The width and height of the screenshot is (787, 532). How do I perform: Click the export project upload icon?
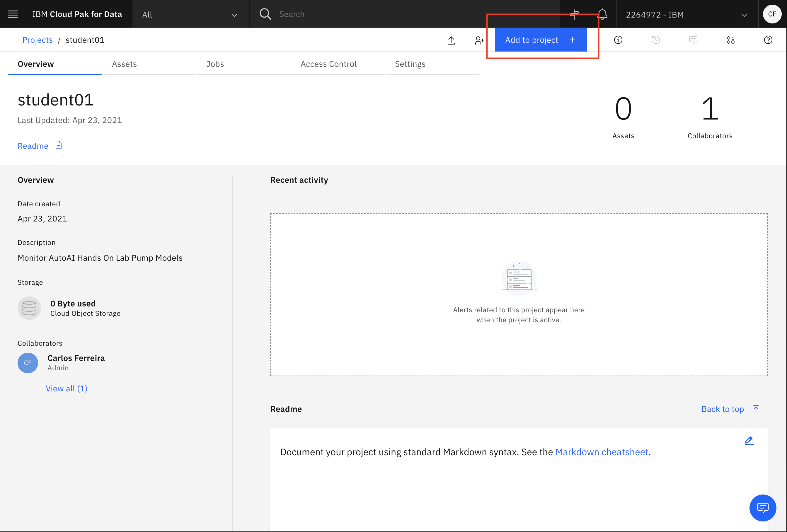click(451, 40)
